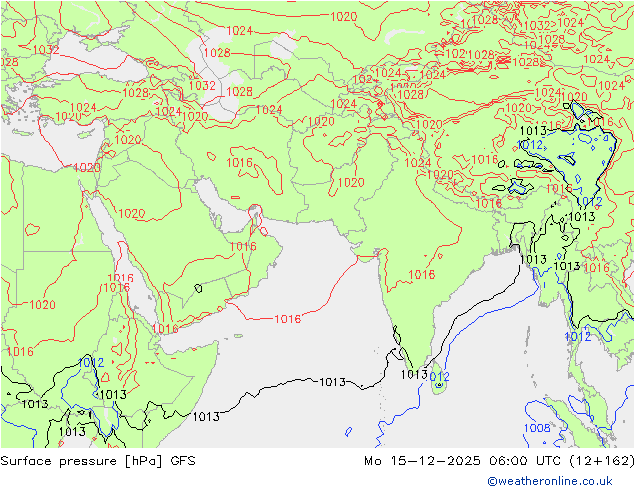Click the red 1016 label over the Arabian Sea
634x490 pixels.
coord(287,319)
